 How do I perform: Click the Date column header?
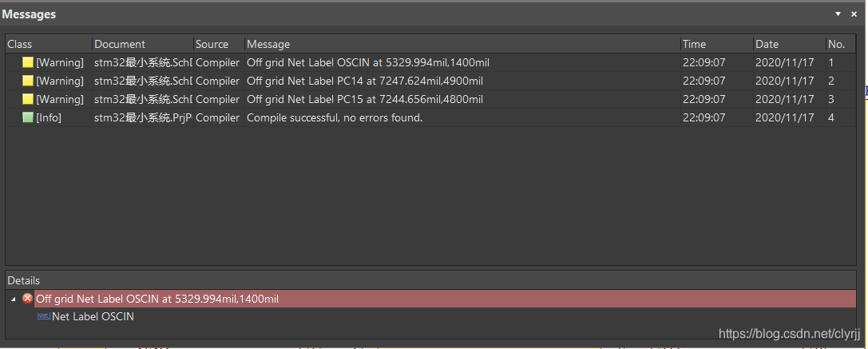[x=788, y=44]
